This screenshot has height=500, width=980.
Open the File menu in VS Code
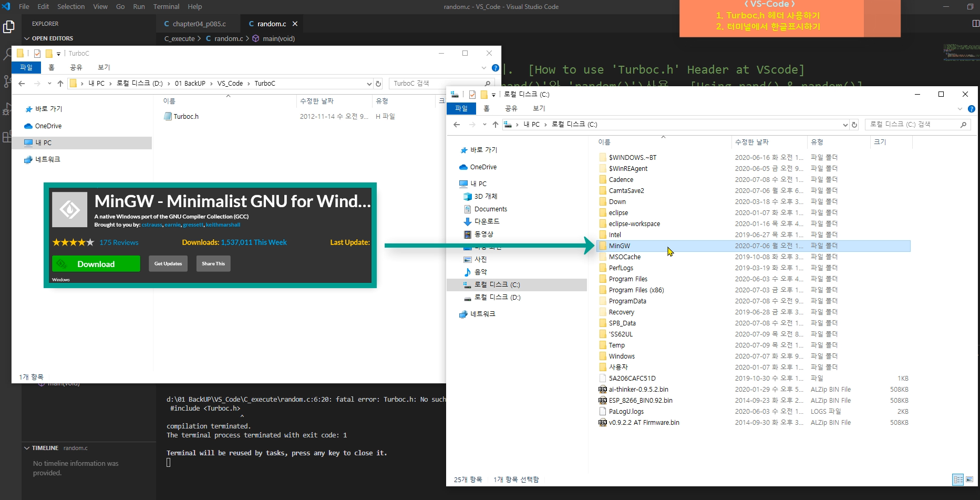coord(24,6)
